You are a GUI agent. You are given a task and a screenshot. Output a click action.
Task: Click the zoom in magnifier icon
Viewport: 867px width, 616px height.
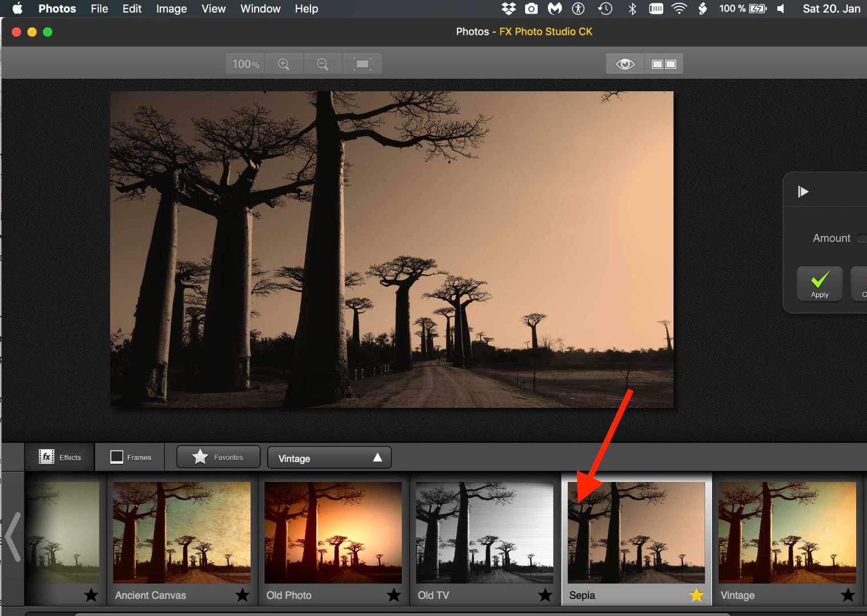pos(284,63)
